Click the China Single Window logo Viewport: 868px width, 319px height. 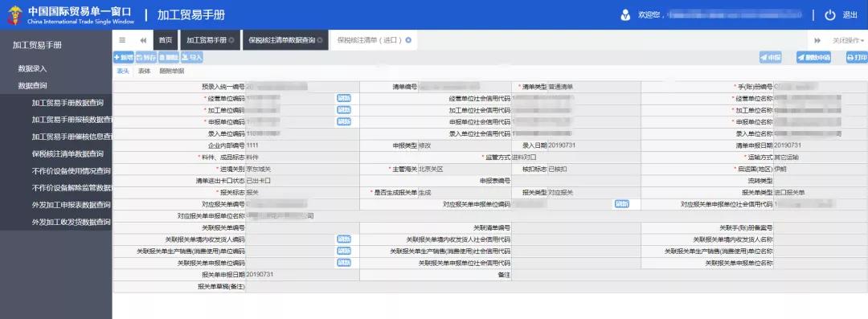pyautogui.click(x=15, y=15)
